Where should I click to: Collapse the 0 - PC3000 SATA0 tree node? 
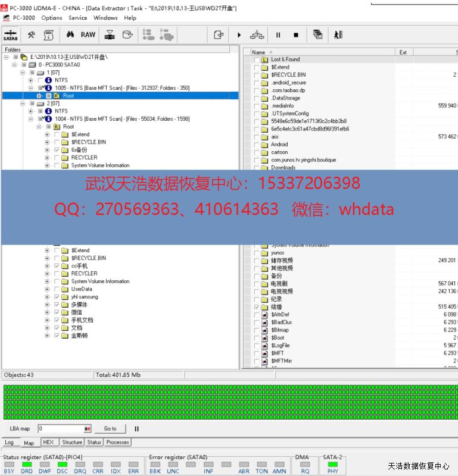coord(15,65)
